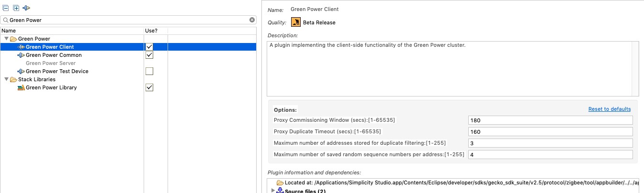The image size is (644, 193).
Task: Click the collapse all tree icon
Action: [x=6, y=8]
